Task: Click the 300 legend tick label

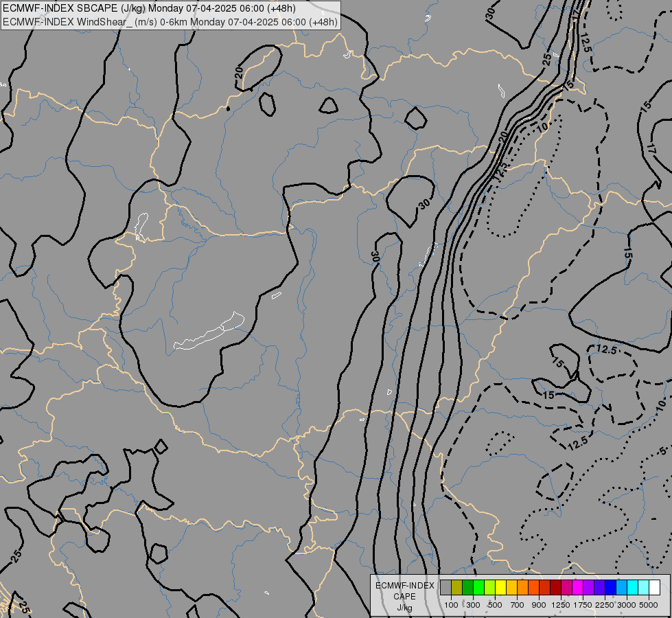Action: 473,605
